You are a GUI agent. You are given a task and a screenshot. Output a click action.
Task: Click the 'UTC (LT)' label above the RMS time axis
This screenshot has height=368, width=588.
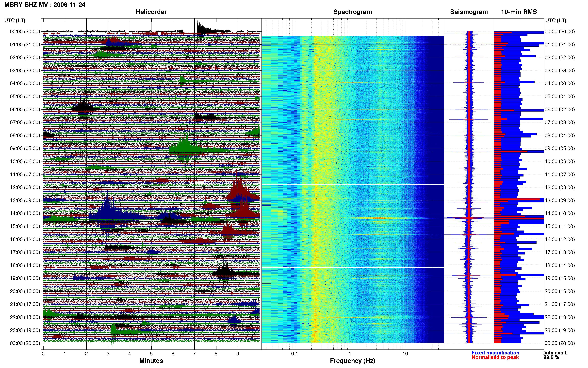[556, 20]
